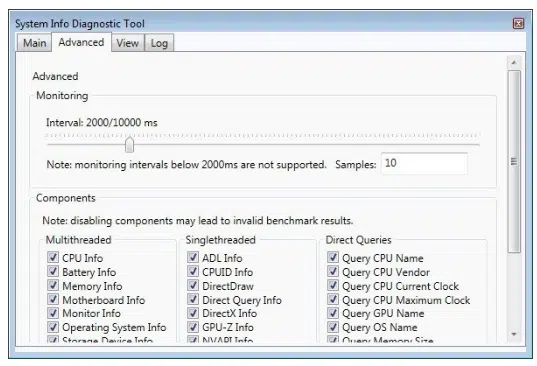Select the Advanced tab

[x=81, y=42]
